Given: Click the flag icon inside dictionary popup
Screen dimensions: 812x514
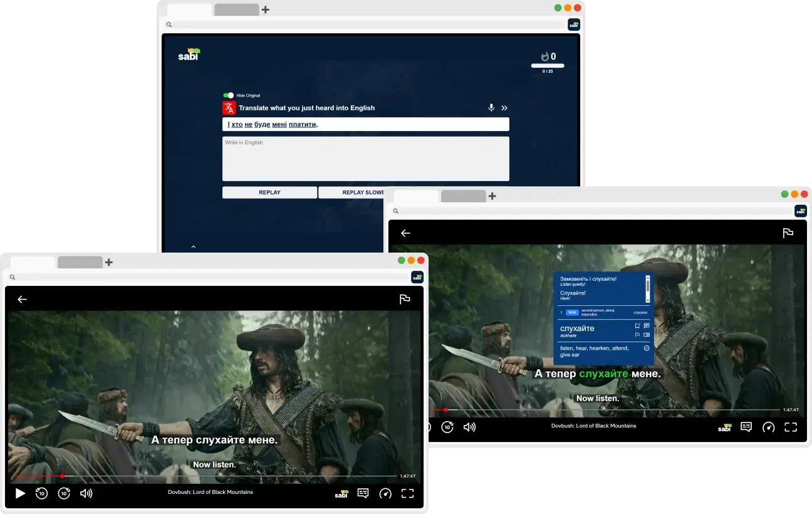Looking at the screenshot, I should point(637,335).
